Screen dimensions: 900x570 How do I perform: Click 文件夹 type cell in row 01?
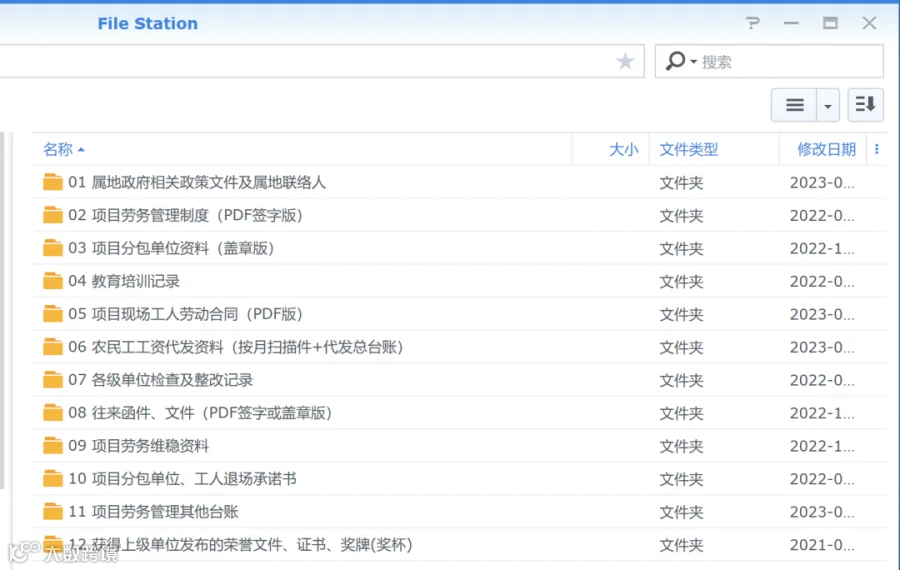tap(681, 183)
